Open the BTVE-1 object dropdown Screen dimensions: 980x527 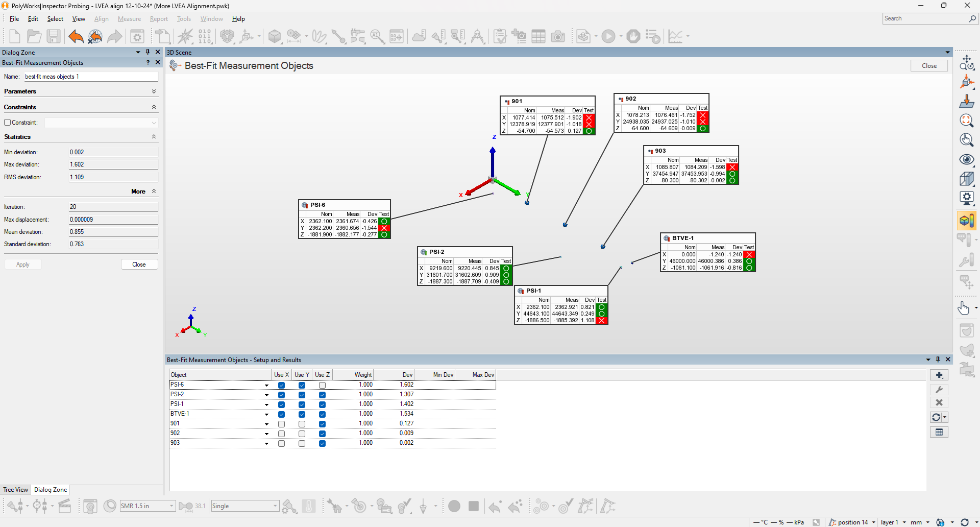point(266,414)
